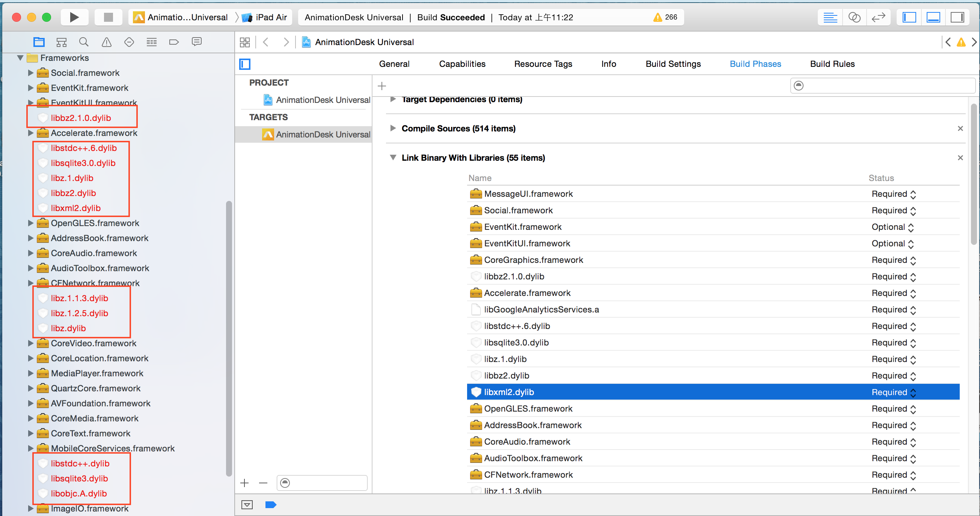Go back in editor history
The image size is (980, 516).
[x=266, y=42]
